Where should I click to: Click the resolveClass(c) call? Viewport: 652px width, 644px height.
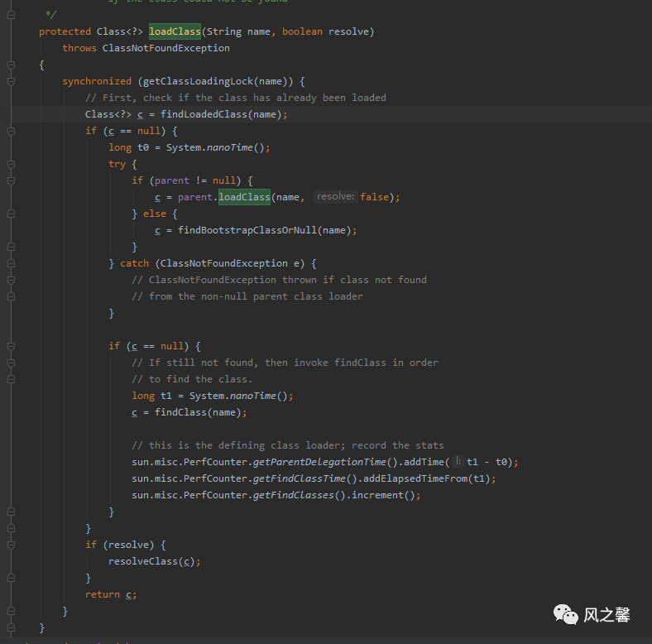[x=151, y=561]
